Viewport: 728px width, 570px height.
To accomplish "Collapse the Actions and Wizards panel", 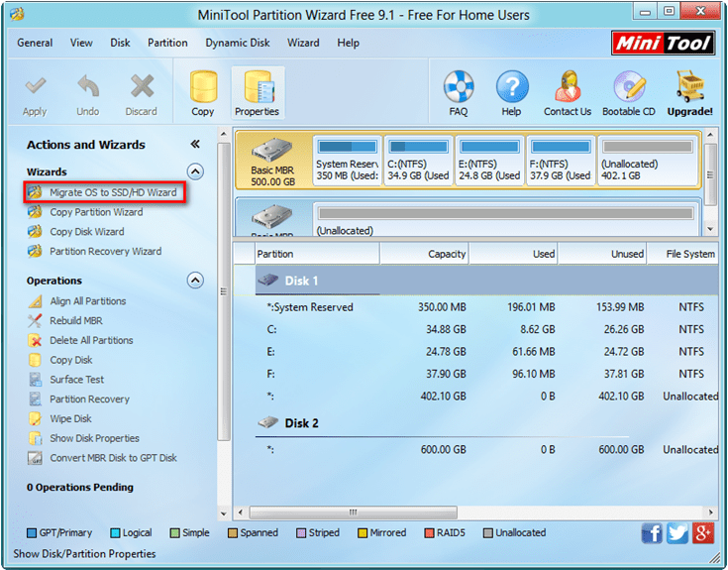I will pyautogui.click(x=195, y=144).
